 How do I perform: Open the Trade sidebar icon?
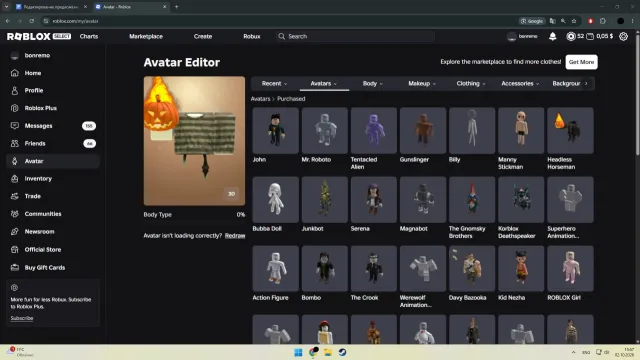pyautogui.click(x=15, y=196)
